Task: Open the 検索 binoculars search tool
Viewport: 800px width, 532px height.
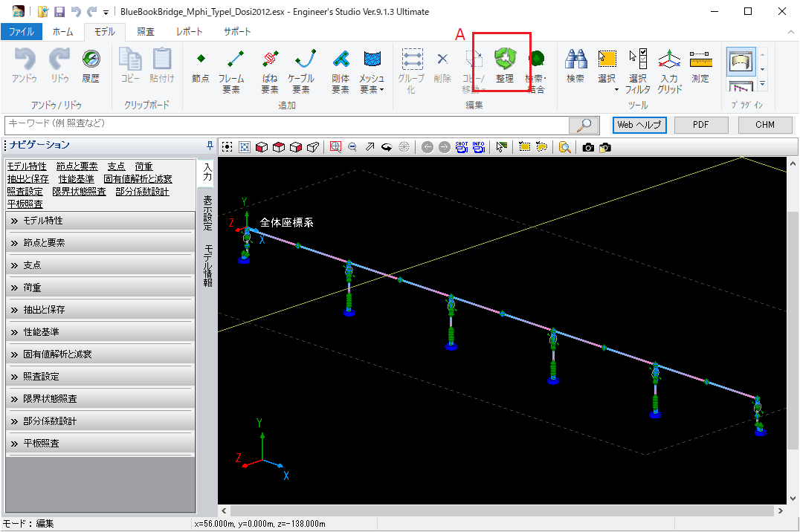Action: coord(575,67)
